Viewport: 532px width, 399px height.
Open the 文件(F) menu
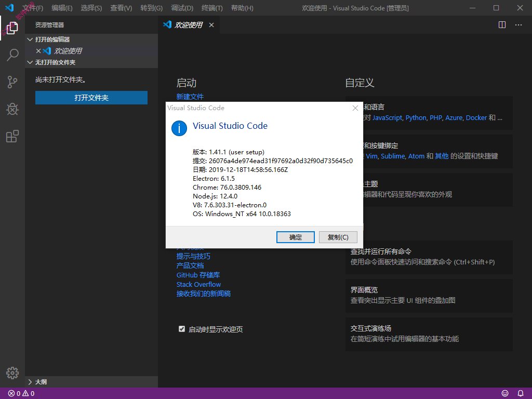pyautogui.click(x=33, y=8)
